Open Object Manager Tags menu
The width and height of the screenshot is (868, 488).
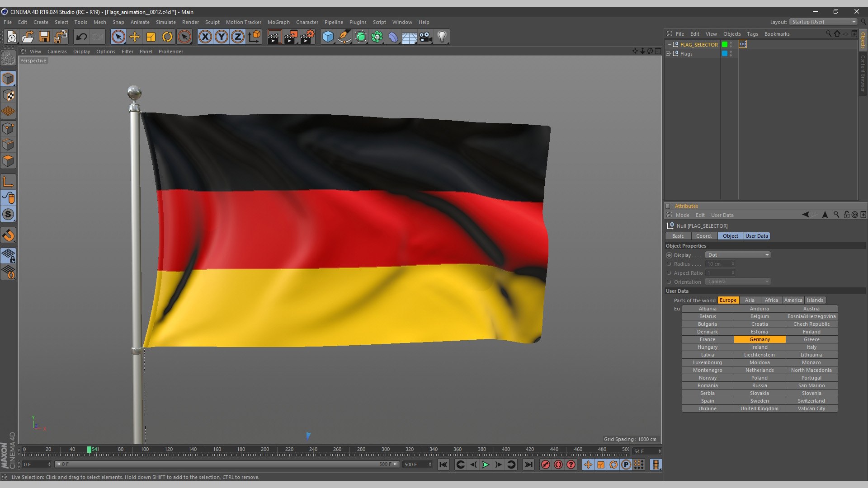tap(752, 34)
